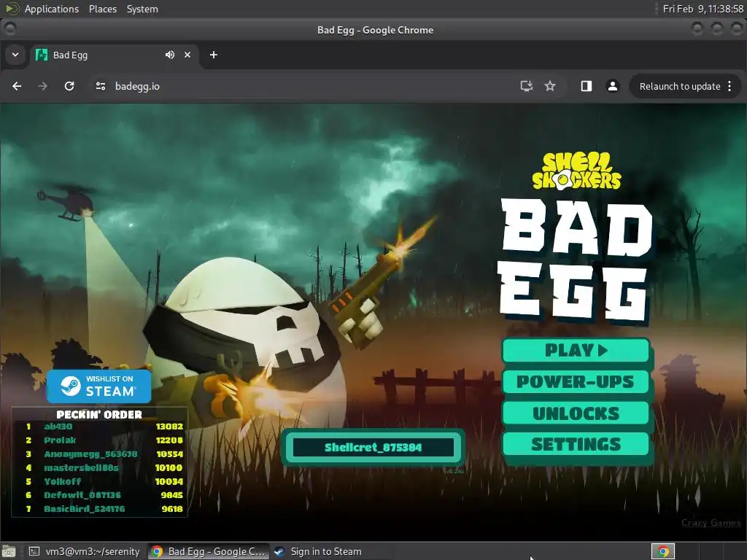Image resolution: width=747 pixels, height=560 pixels.
Task: Open the System menu
Action: tap(142, 9)
